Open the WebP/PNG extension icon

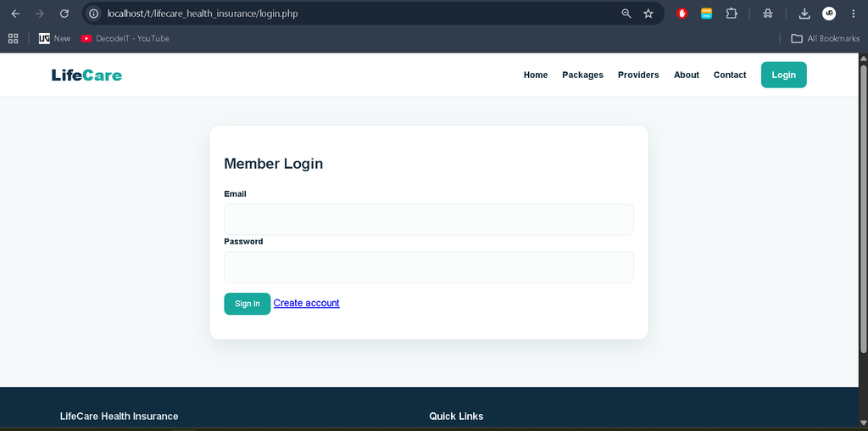[x=706, y=14]
